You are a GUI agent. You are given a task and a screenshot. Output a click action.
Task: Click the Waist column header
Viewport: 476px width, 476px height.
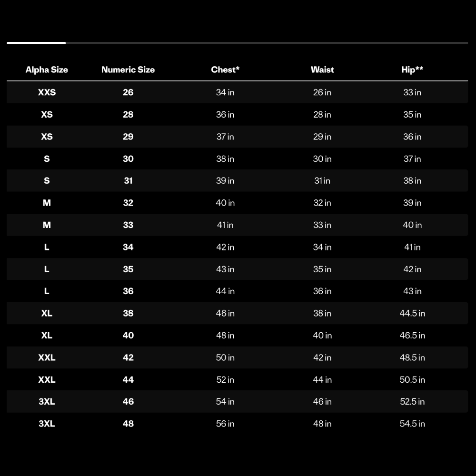tap(322, 70)
